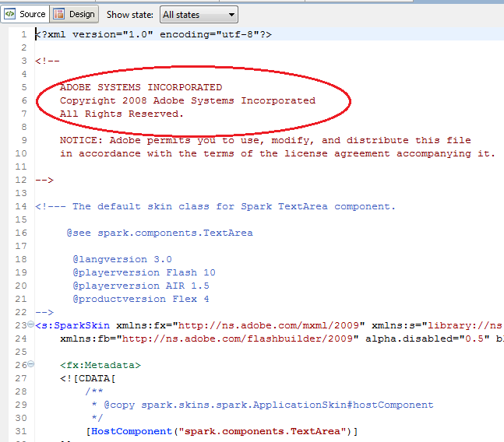Screen dimensions: 504x442
Task: Click the @productversion Flex 4 line
Action: pos(141,299)
